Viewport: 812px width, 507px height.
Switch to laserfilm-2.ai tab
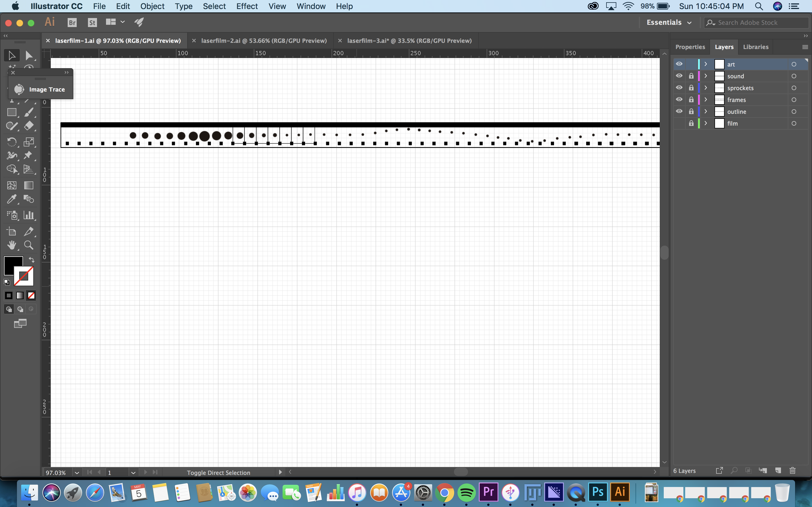tap(264, 40)
